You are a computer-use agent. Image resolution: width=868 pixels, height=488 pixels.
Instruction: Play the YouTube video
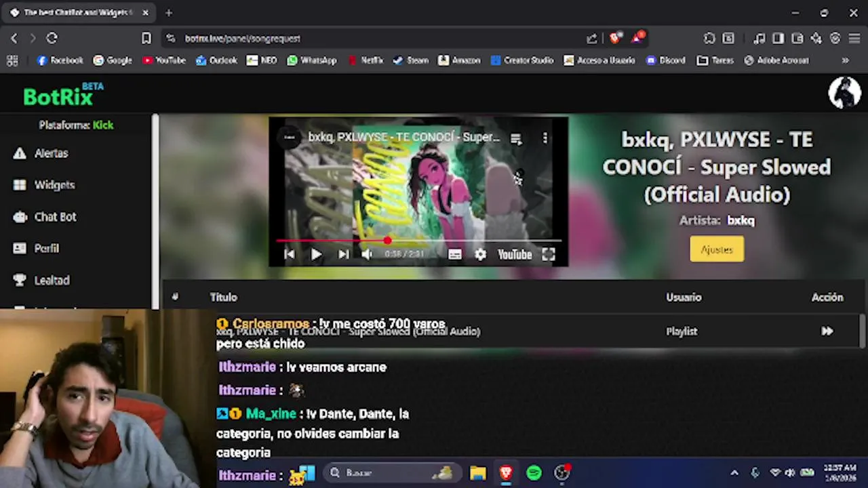(316, 254)
